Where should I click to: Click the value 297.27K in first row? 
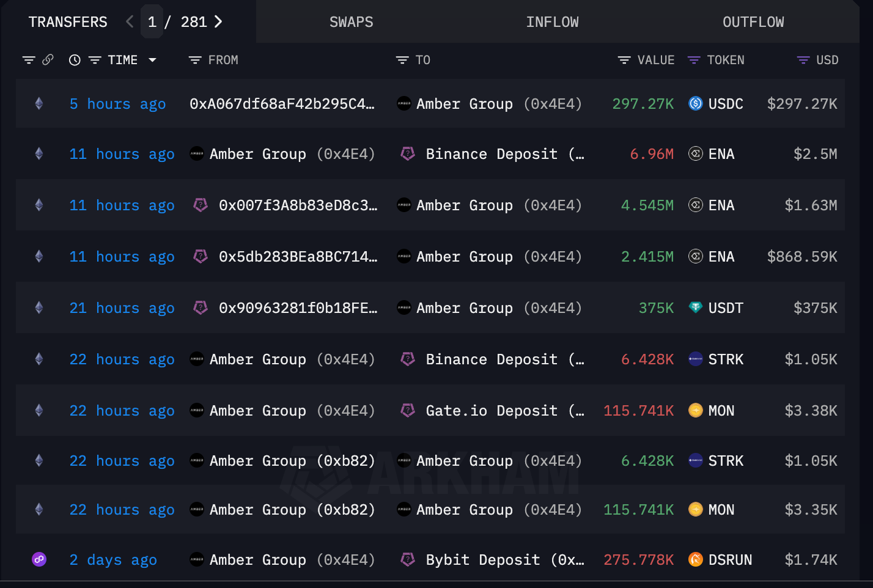click(x=643, y=104)
